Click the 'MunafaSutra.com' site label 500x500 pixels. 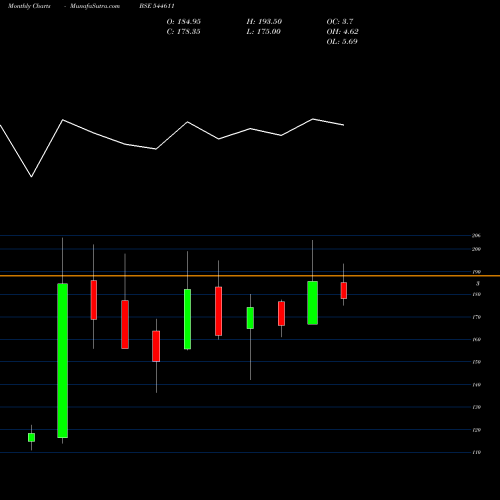click(x=95, y=6)
